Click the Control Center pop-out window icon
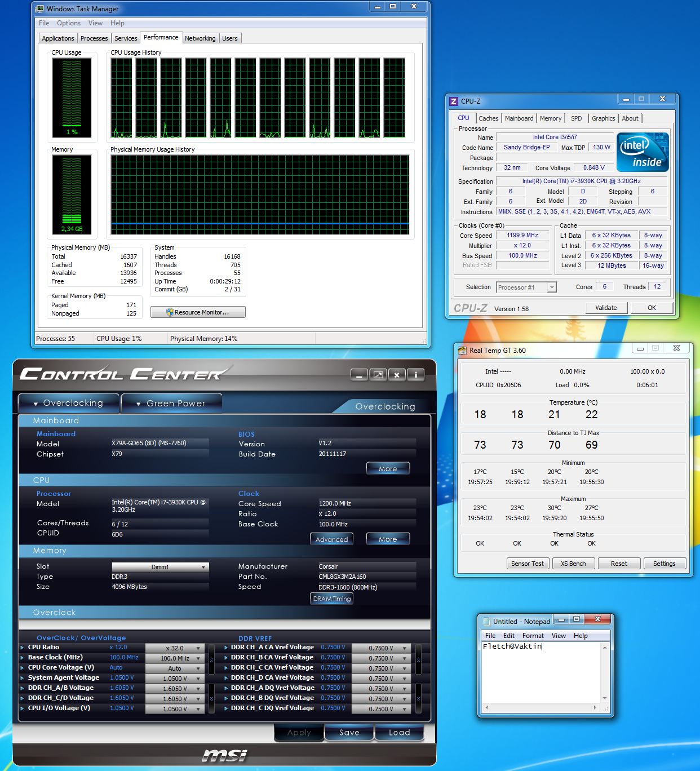Screen dimensions: 700x771 coord(378,375)
